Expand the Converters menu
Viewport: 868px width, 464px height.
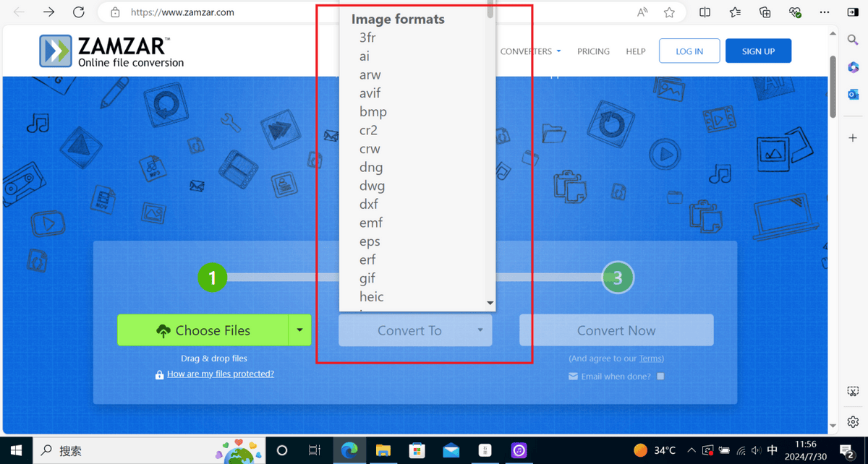coord(530,51)
